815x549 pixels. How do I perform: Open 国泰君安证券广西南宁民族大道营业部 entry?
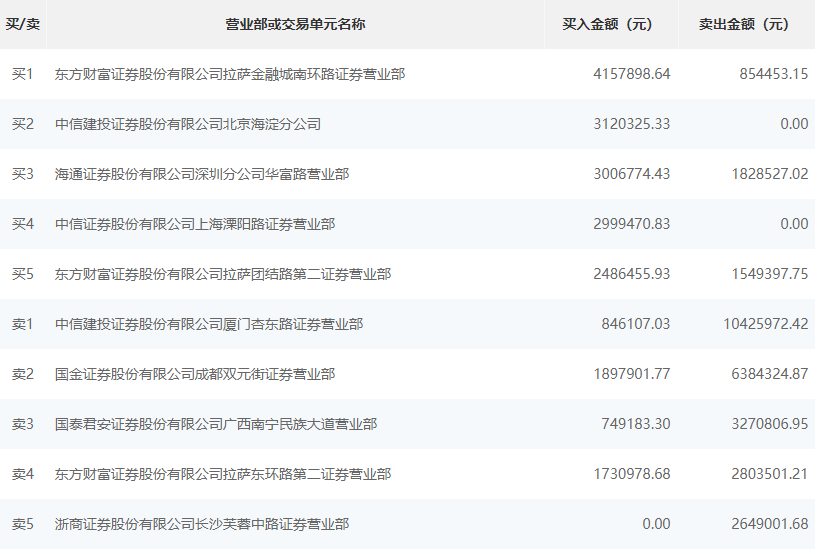[216, 424]
